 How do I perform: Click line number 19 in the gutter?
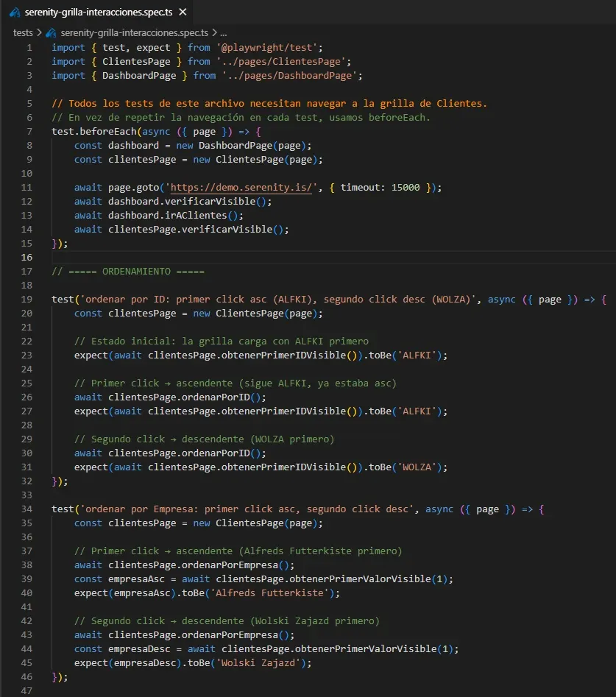point(26,299)
